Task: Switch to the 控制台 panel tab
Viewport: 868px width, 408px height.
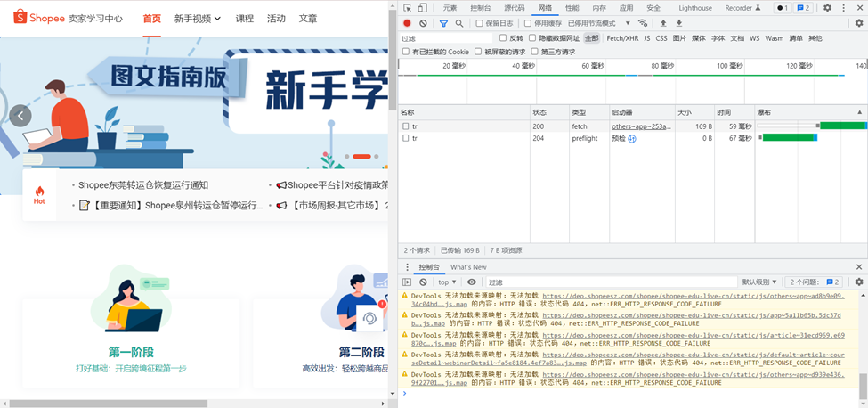Action: coord(480,8)
